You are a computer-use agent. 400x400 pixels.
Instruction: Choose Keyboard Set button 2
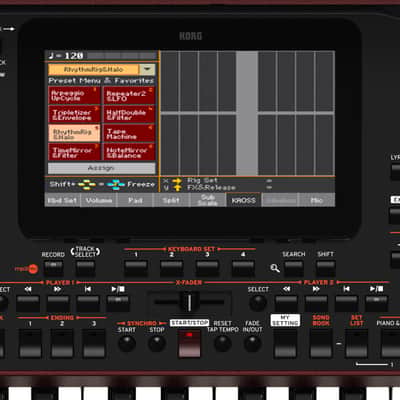[172, 268]
